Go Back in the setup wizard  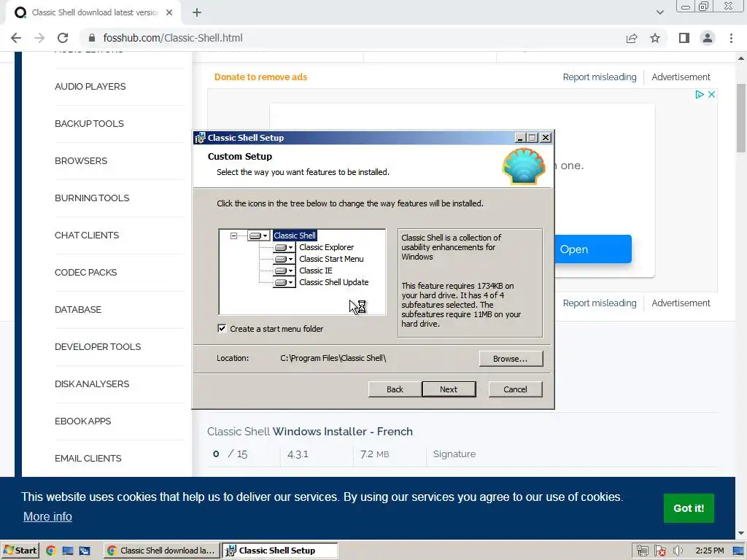point(395,389)
